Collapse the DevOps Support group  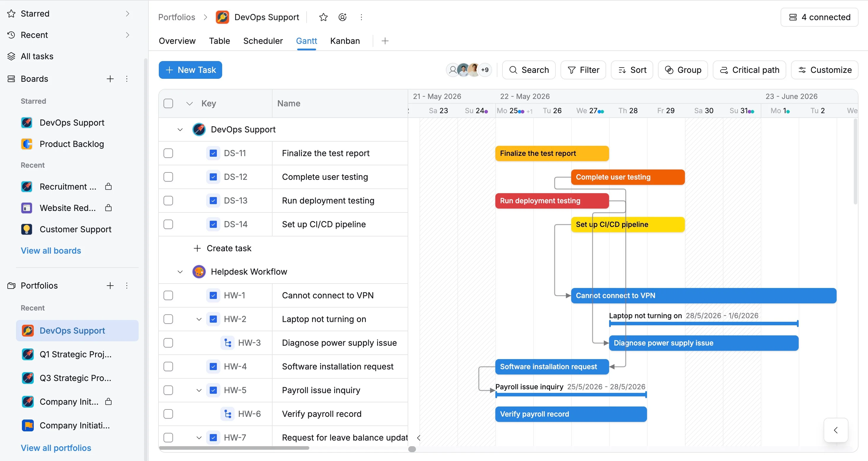(180, 130)
